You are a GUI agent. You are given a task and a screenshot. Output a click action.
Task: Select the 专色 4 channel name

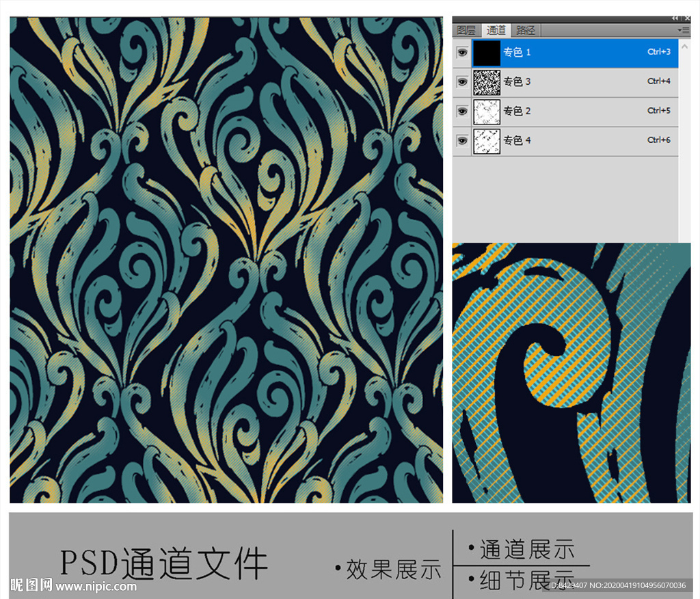(517, 141)
